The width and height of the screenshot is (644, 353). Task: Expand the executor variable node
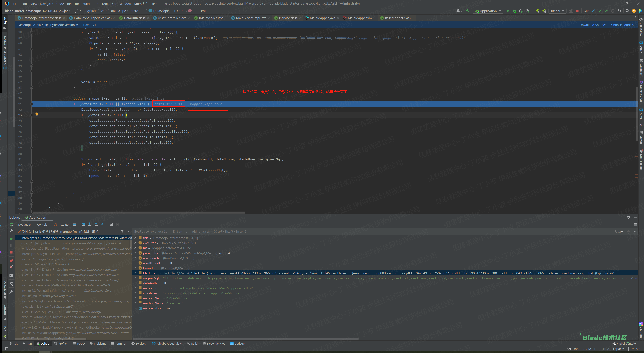[135, 243]
